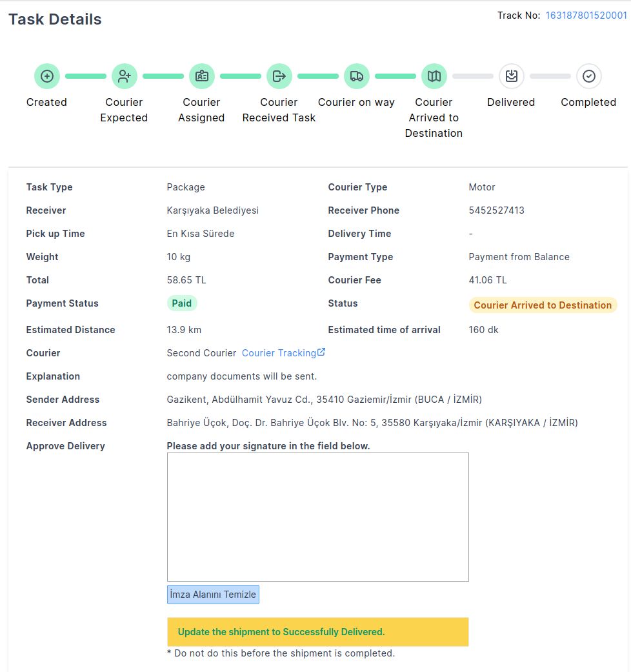Click the external link icon beside Courier Tracking
This screenshot has height=672, width=631.
click(321, 352)
